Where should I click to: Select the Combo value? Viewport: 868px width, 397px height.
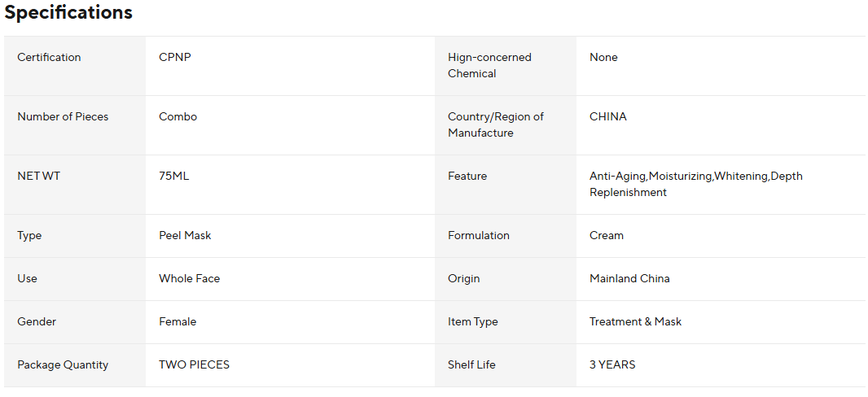178,117
